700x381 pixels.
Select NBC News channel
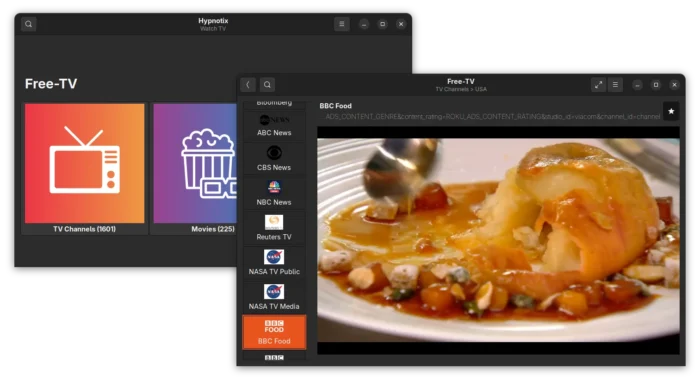[x=274, y=193]
